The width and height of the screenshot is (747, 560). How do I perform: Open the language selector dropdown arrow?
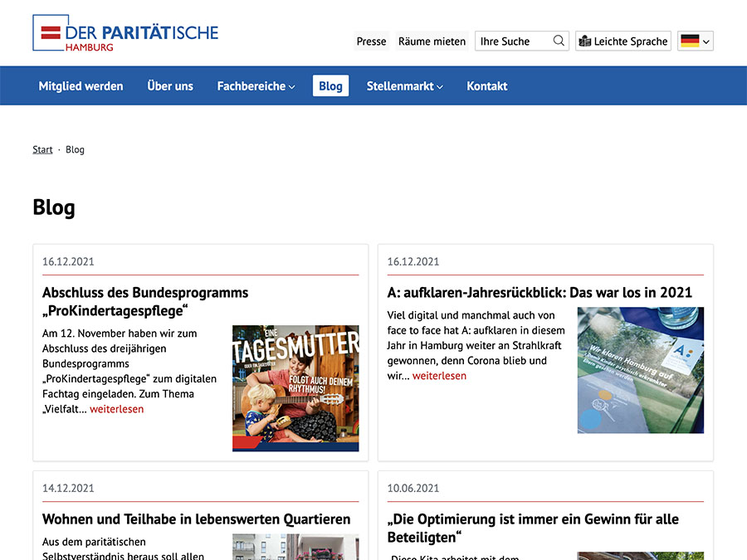point(706,41)
